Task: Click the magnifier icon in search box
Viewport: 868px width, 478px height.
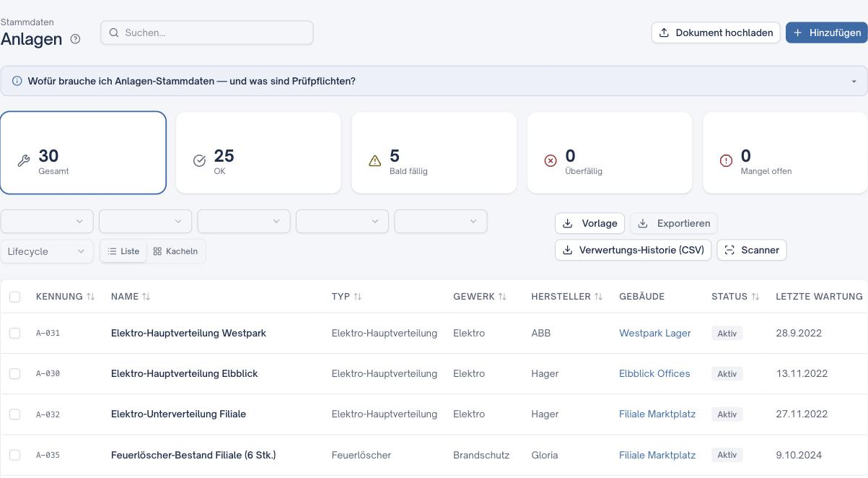Action: click(x=114, y=32)
